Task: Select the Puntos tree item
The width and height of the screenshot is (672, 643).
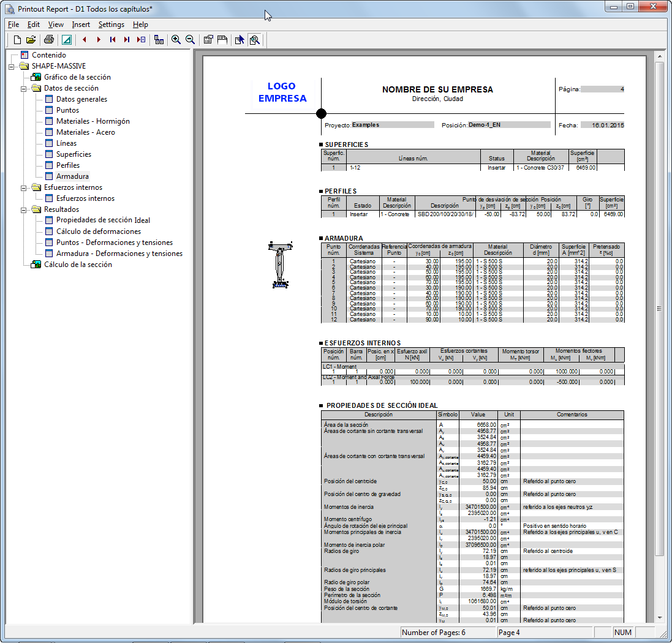Action: 67,110
